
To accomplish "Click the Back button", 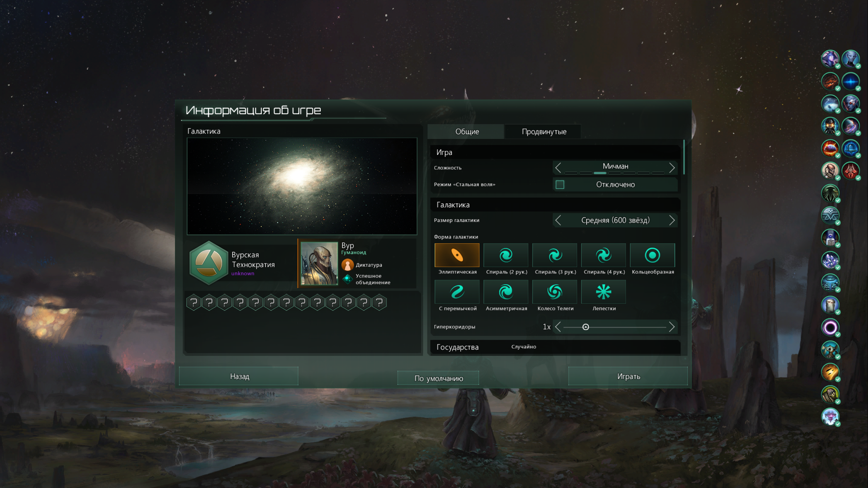I will tap(239, 376).
